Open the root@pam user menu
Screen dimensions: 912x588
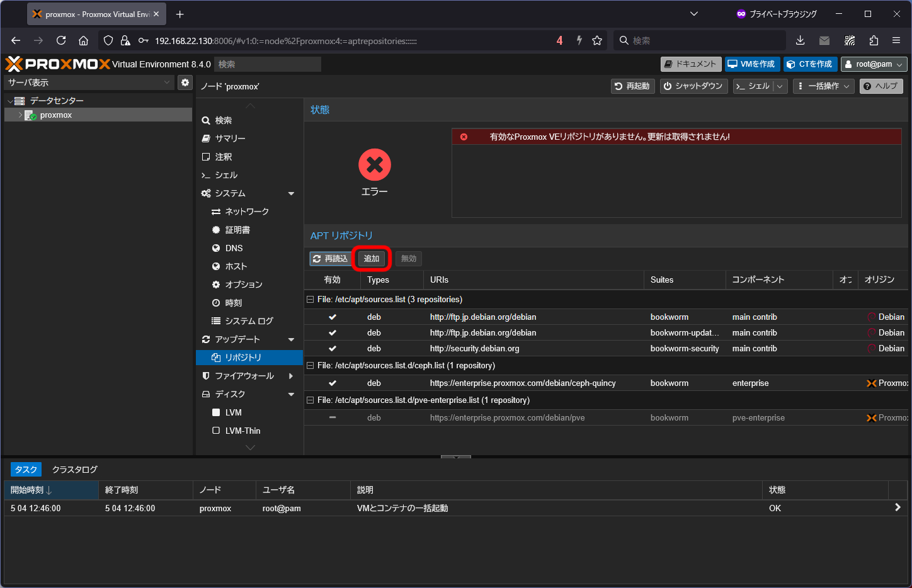(874, 64)
